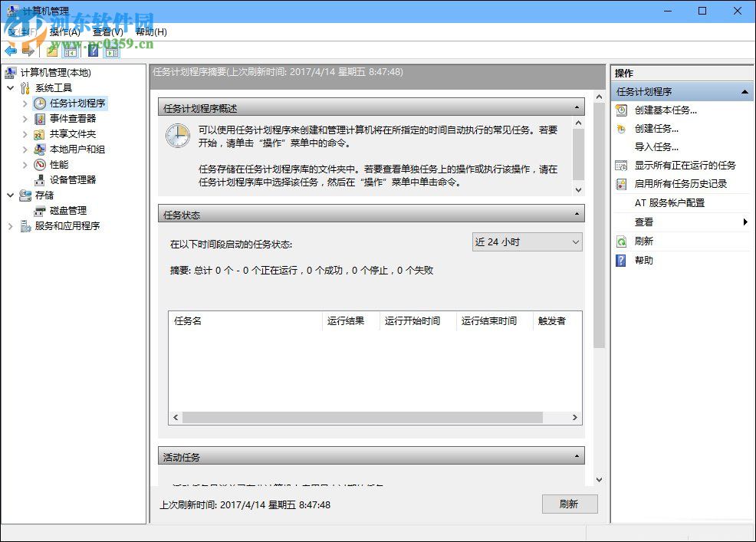Click the 创建基本任务 action icon

(621, 110)
